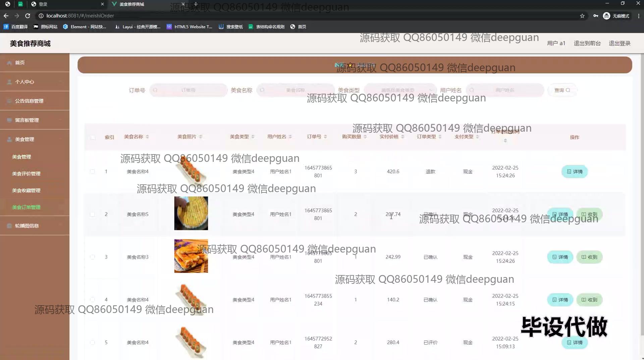The image size is (644, 360).
Task: Click 退出到前台 link in header
Action: (x=587, y=43)
